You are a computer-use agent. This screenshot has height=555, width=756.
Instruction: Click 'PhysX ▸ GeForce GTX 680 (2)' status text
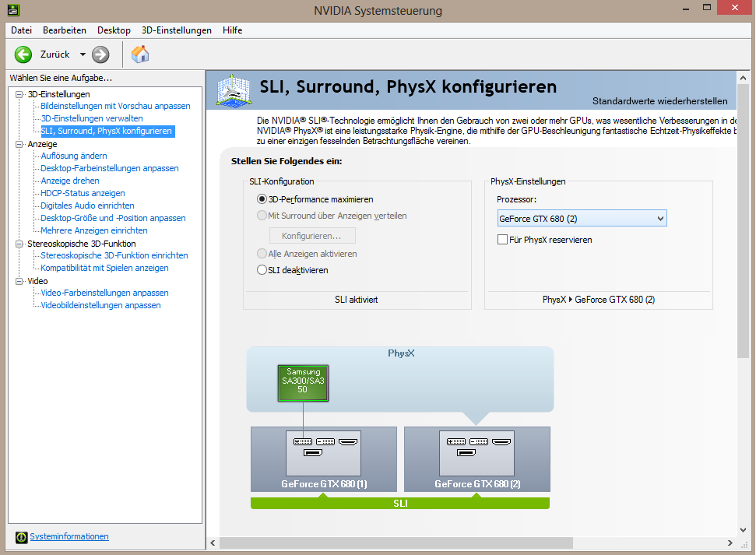(x=599, y=300)
